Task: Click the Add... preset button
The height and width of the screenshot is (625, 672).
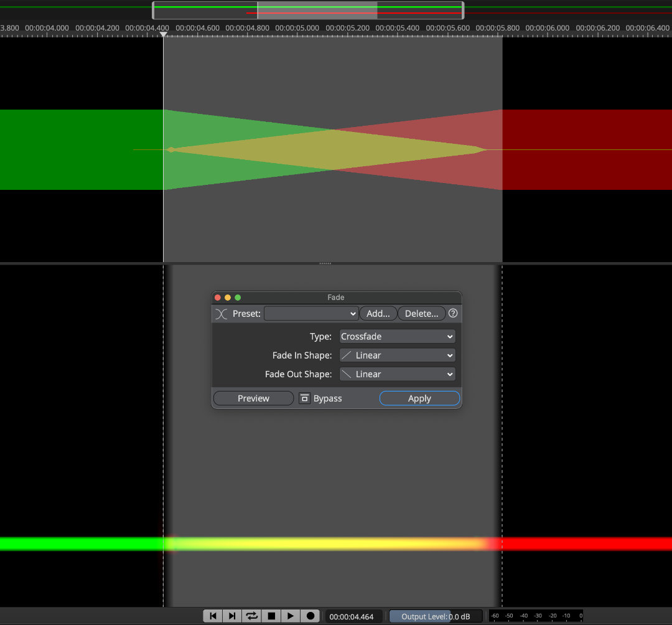Action: pyautogui.click(x=378, y=313)
